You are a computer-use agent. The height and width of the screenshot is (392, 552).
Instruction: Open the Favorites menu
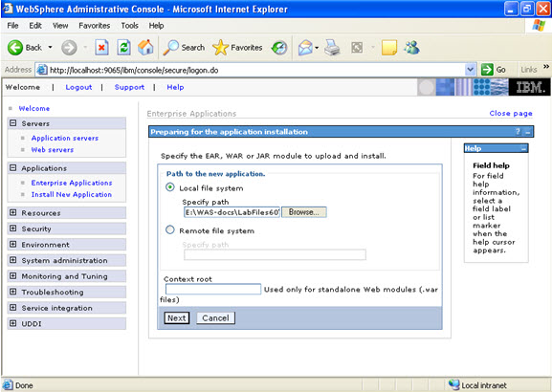tap(95, 25)
